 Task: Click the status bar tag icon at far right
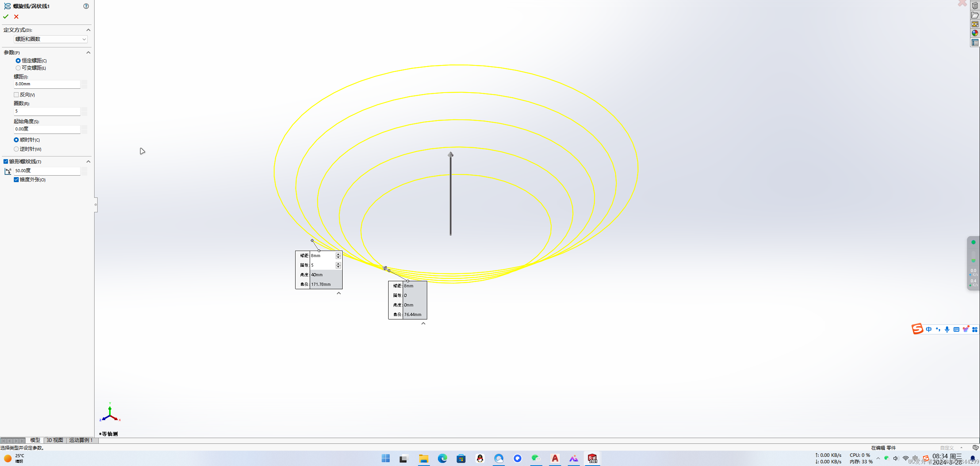click(x=975, y=448)
